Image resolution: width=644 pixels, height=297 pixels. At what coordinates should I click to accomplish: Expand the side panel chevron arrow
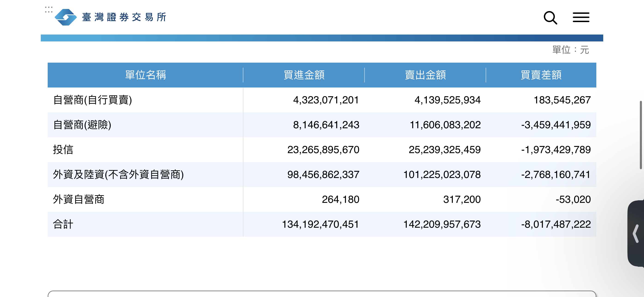point(636,233)
